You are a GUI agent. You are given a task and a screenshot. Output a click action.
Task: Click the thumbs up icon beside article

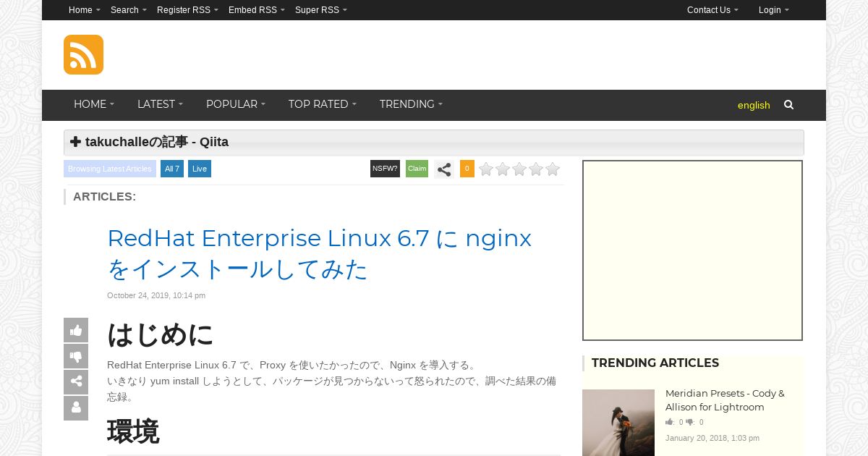pos(76,330)
